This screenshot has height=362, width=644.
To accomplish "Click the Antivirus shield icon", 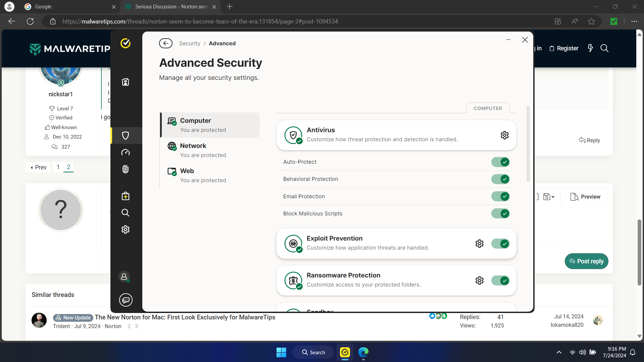I will (293, 135).
